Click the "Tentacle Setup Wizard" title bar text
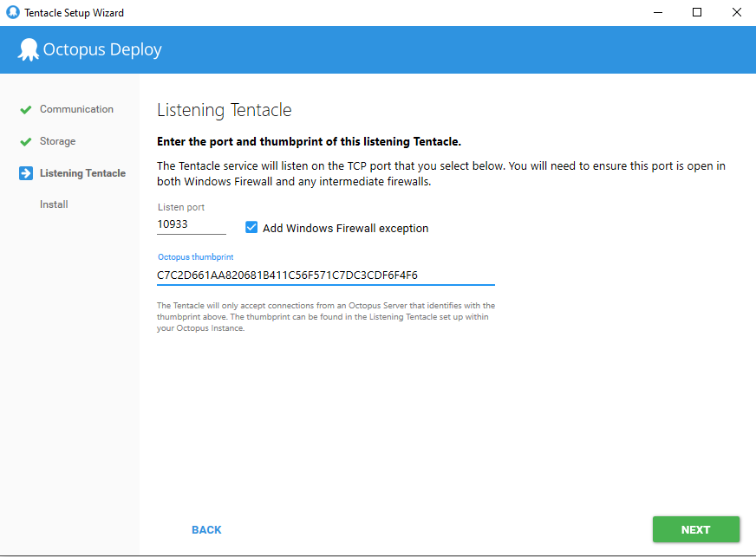 pyautogui.click(x=74, y=13)
